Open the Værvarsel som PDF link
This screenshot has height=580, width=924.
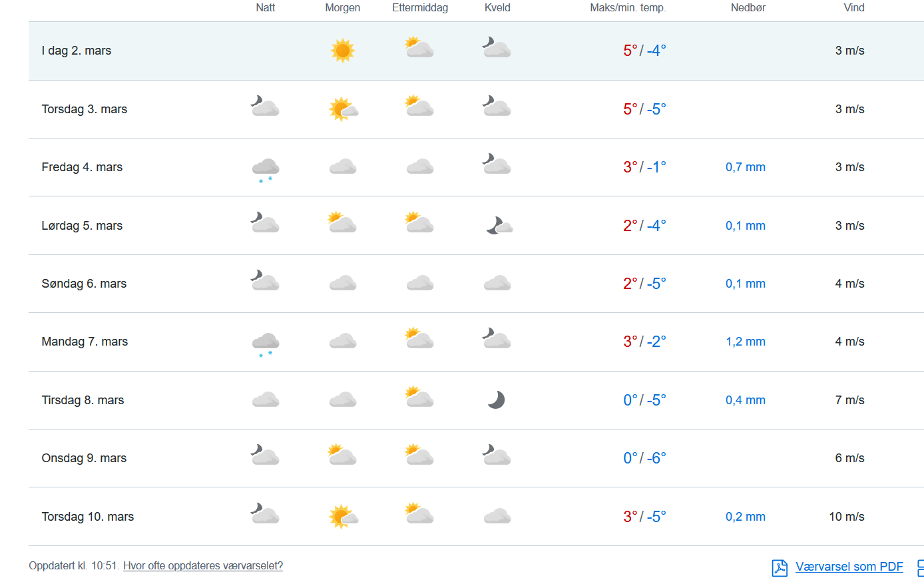849,567
